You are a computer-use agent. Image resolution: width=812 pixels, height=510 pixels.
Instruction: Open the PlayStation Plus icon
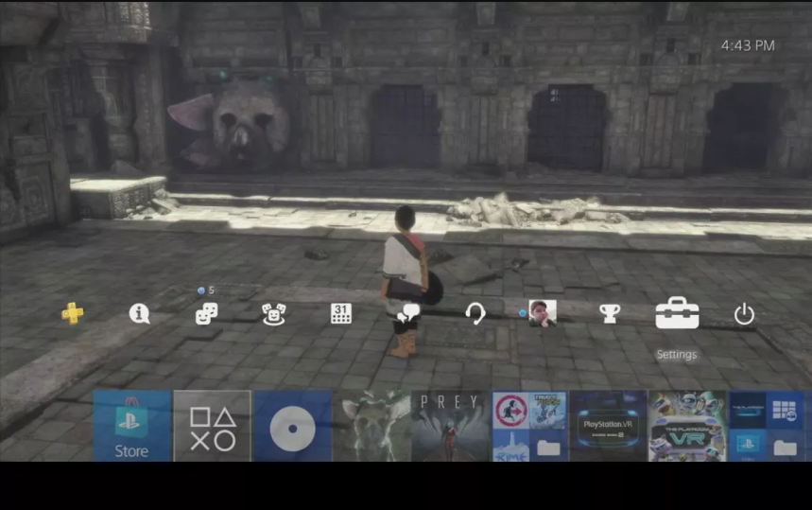click(x=72, y=313)
